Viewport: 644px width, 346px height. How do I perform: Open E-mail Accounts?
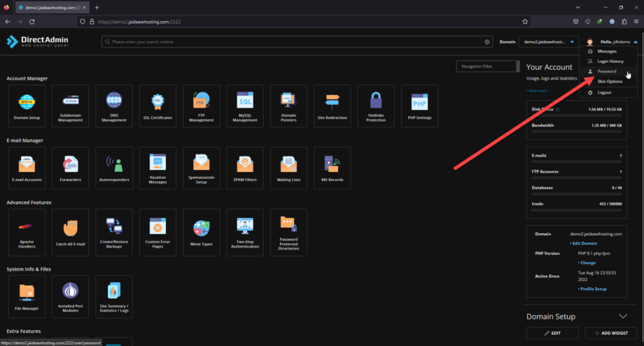click(x=27, y=168)
